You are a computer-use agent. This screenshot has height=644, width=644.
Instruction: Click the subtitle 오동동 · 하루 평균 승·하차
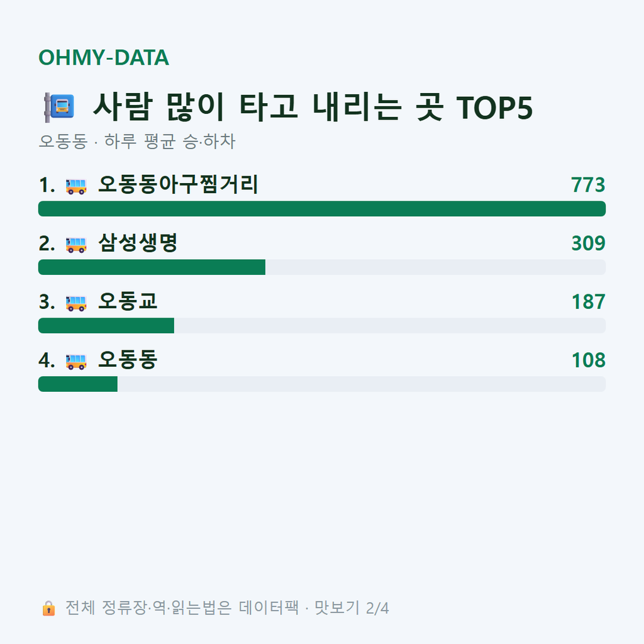coord(136,142)
